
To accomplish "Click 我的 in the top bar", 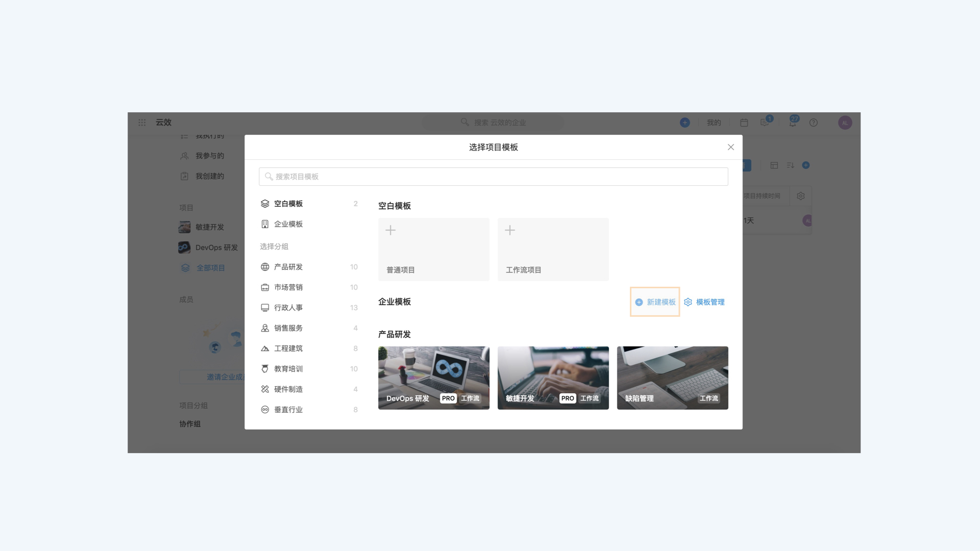I will click(x=714, y=122).
